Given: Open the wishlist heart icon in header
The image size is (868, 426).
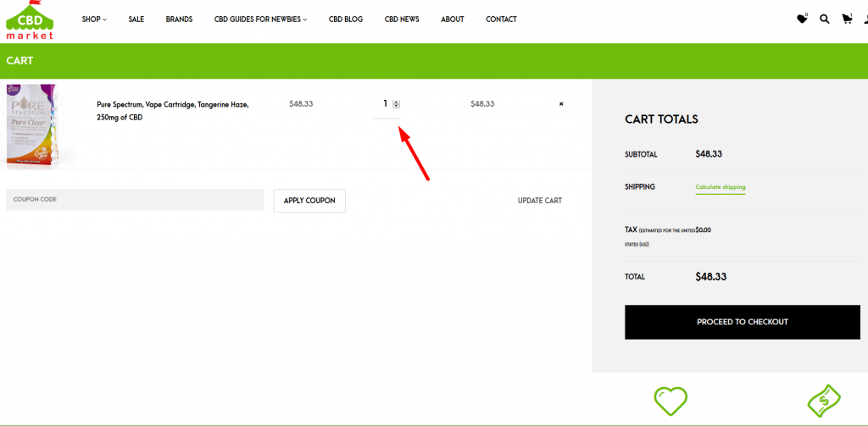Looking at the screenshot, I should point(802,19).
